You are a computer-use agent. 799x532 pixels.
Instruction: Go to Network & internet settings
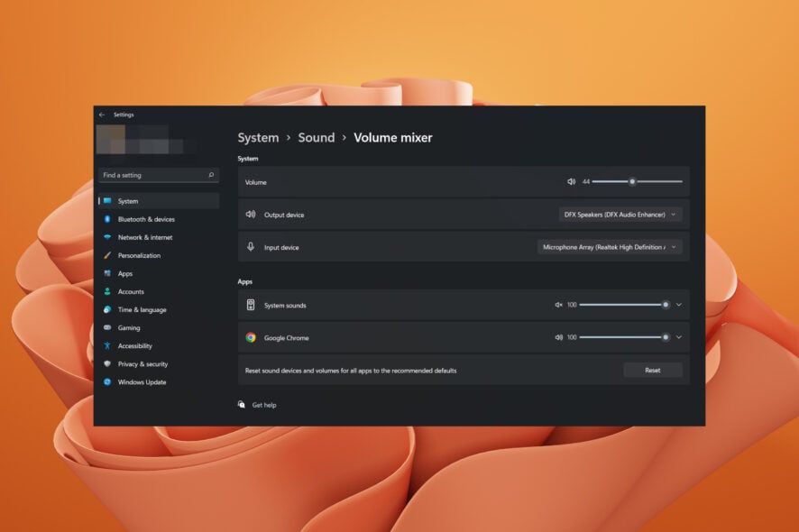(x=159, y=237)
